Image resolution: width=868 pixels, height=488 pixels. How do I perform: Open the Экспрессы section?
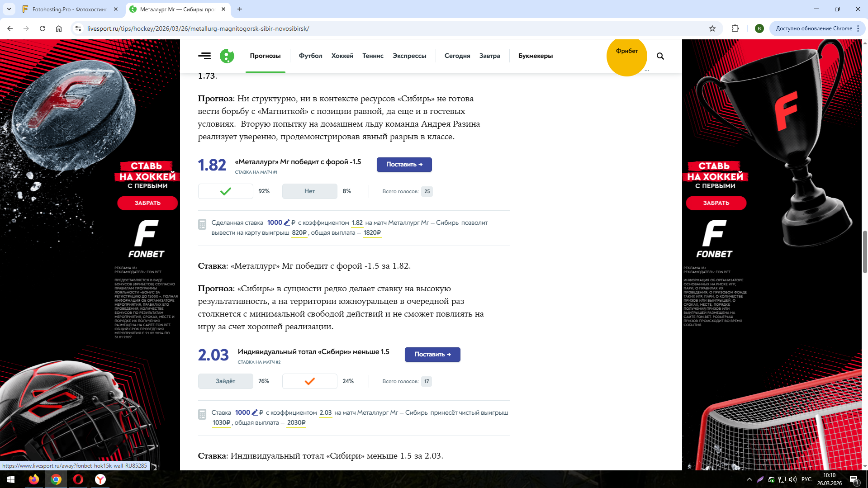[409, 56]
